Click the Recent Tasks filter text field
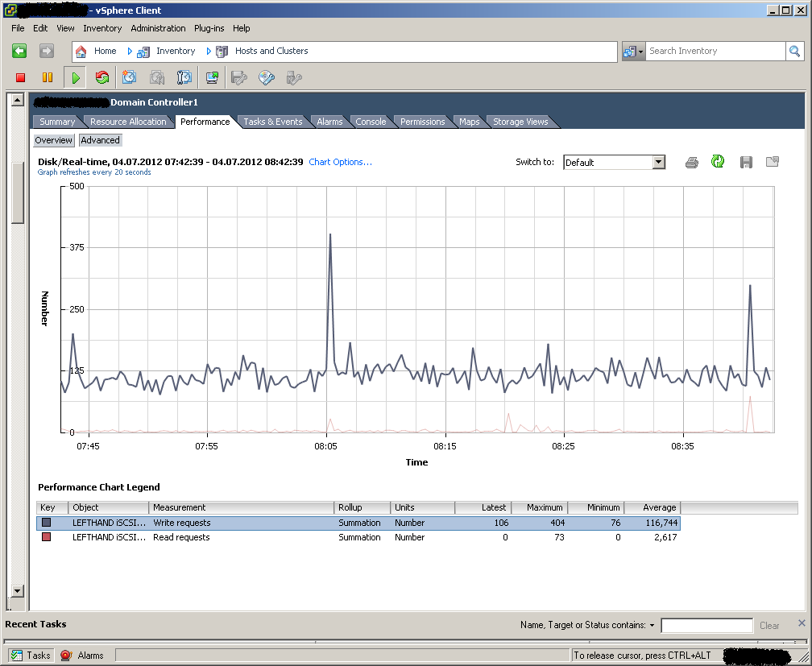Viewport: 812px width, 666px height. (x=707, y=626)
